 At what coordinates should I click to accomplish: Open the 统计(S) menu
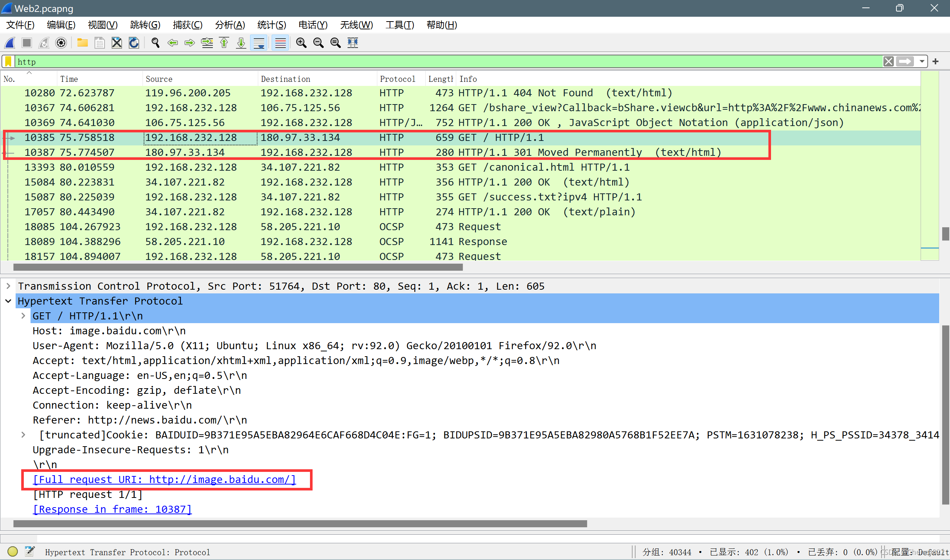271,25
